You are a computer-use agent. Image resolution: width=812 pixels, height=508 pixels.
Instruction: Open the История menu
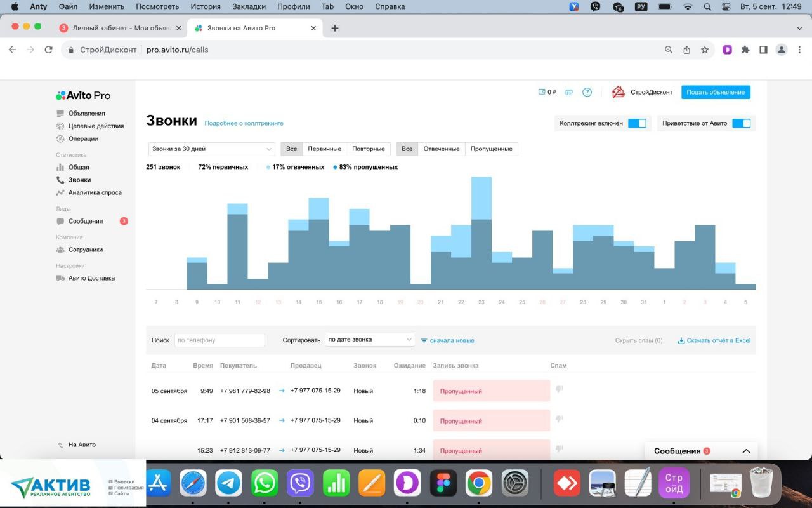tap(206, 6)
